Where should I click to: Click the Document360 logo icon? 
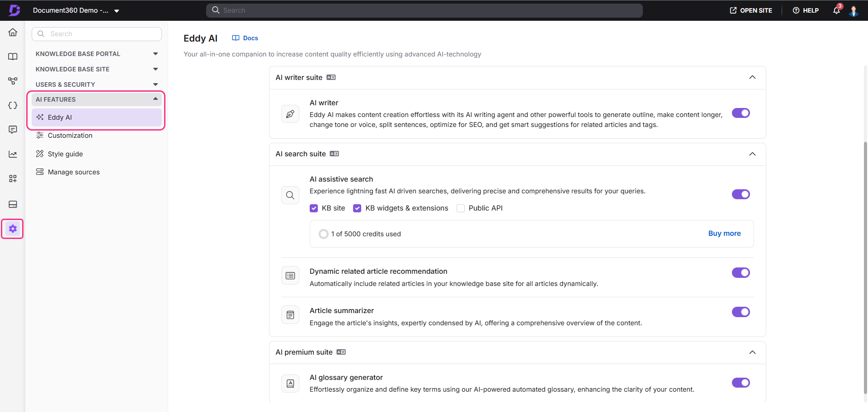coord(14,10)
